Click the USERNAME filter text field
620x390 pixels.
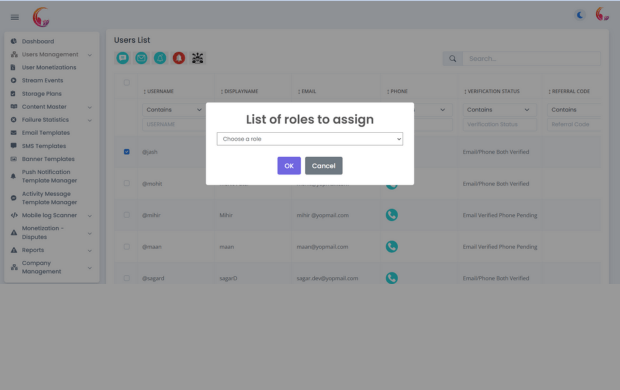pos(174,124)
